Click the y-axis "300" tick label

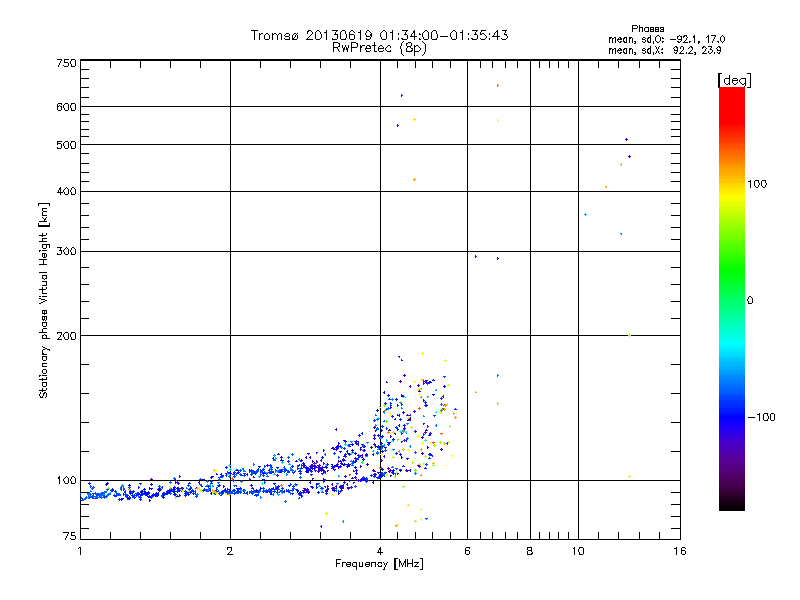pos(66,252)
